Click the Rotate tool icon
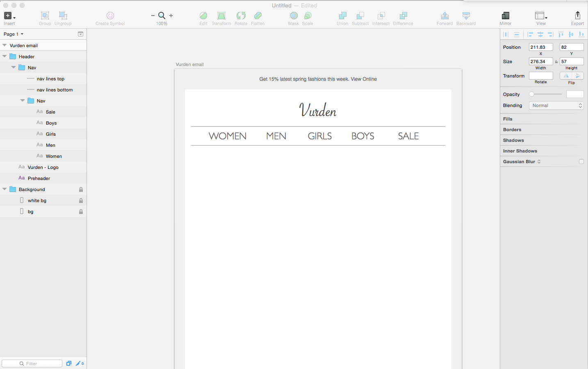The image size is (588, 369). click(241, 16)
